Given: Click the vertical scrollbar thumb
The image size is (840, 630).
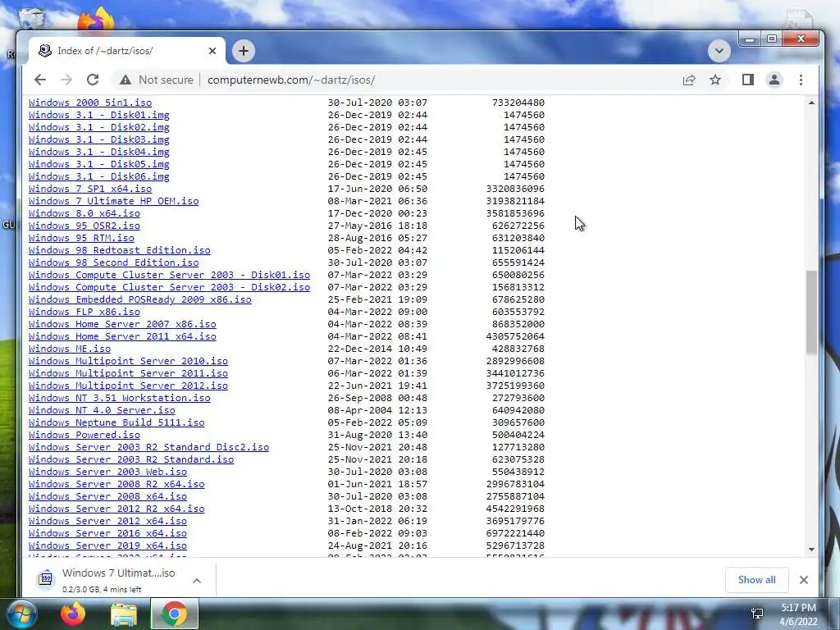Looking at the screenshot, I should tap(811, 312).
